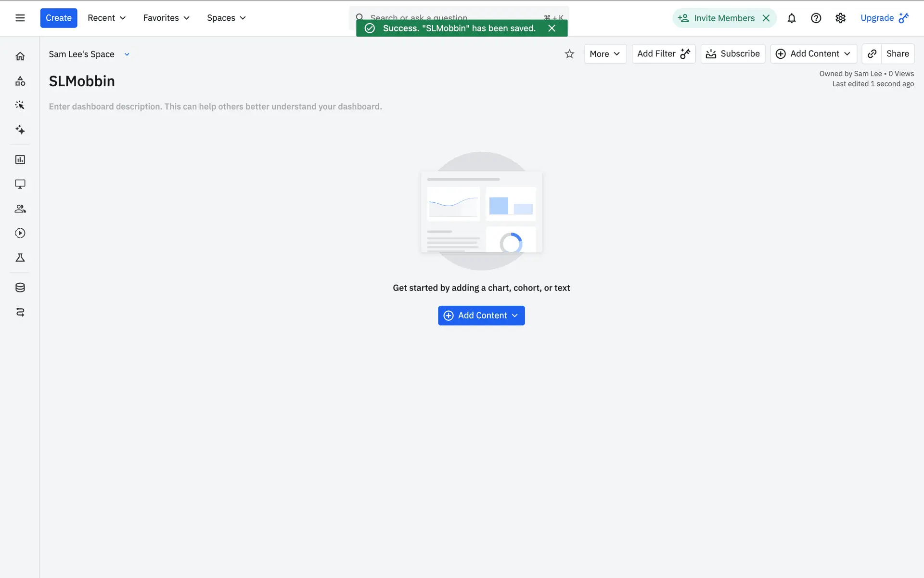Click the blue Create button

59,18
